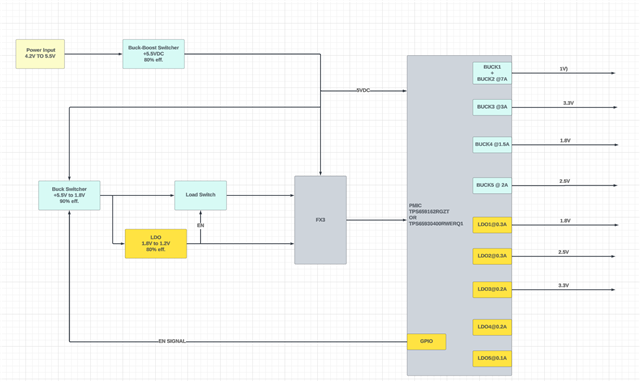This screenshot has width=640, height=382.
Task: Select the GPIO block
Action: (x=427, y=342)
